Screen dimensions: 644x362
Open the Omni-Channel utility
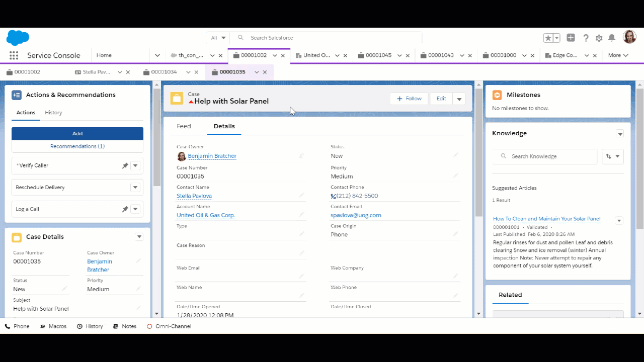coord(169,326)
